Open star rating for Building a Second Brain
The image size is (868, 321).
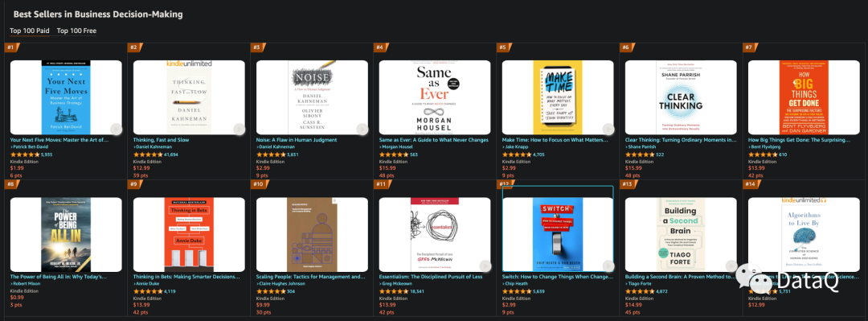tap(639, 291)
